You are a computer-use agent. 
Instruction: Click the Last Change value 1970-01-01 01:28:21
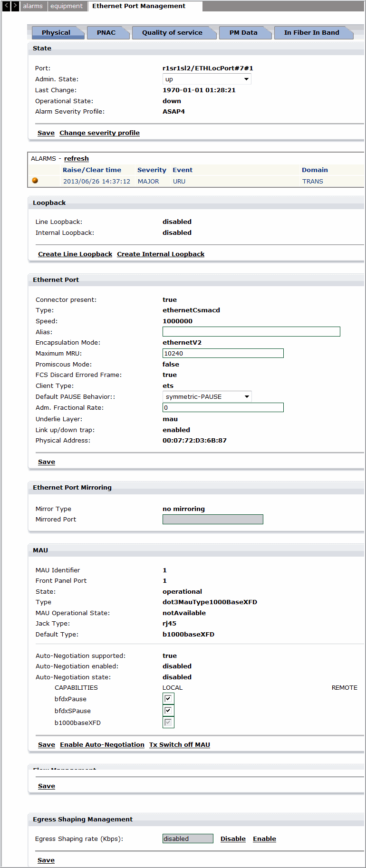(x=199, y=90)
